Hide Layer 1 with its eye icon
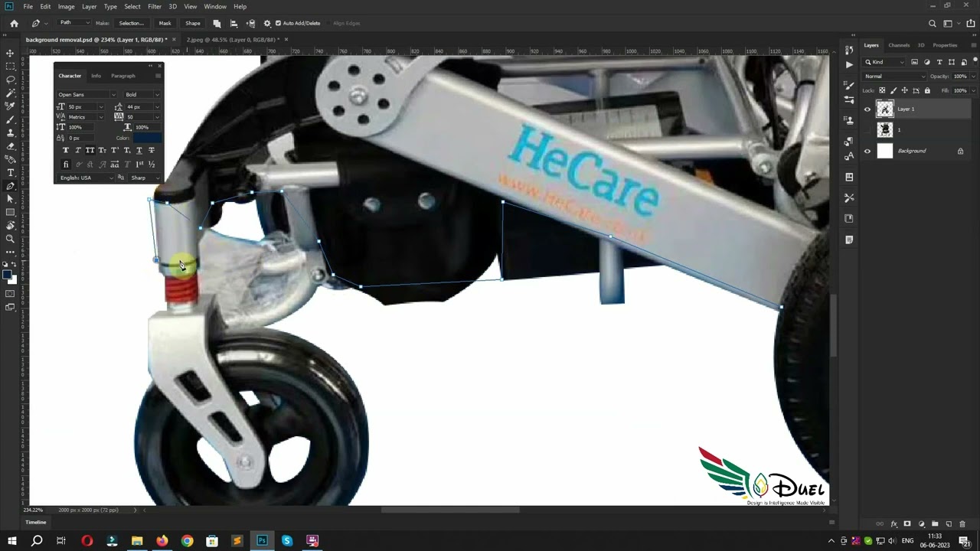This screenshot has height=551, width=980. [867, 109]
